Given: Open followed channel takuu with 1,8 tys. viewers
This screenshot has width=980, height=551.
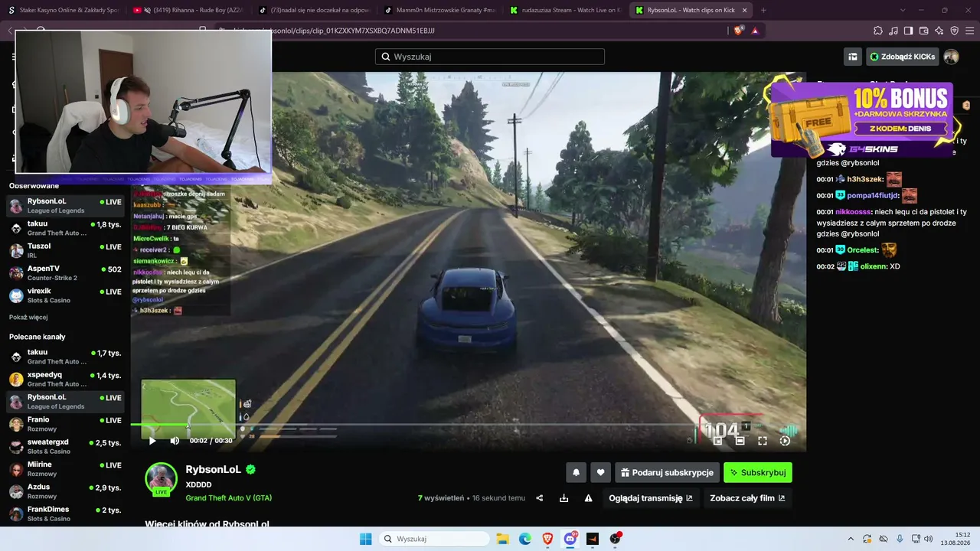Looking at the screenshot, I should tap(65, 228).
